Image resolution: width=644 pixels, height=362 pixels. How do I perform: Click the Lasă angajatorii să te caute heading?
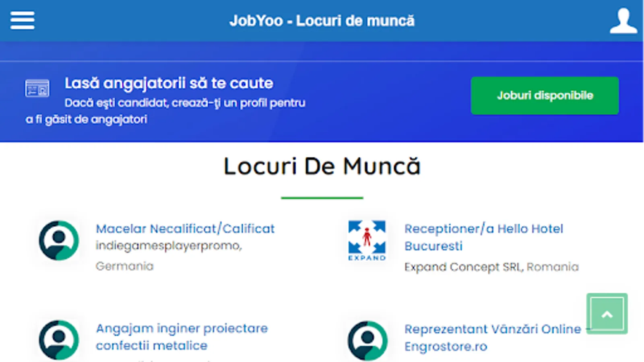click(169, 83)
